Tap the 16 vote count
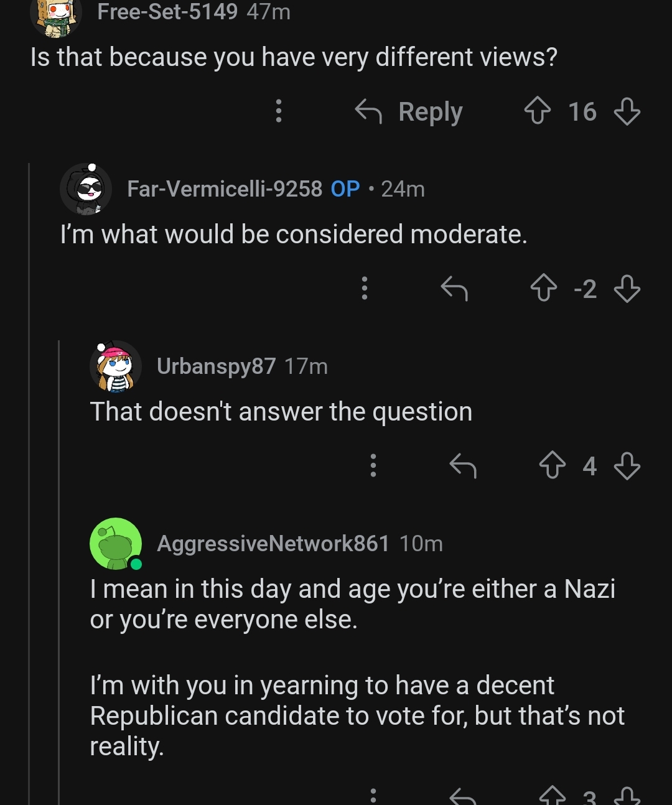Screen dimensions: 672x805 [582, 112]
